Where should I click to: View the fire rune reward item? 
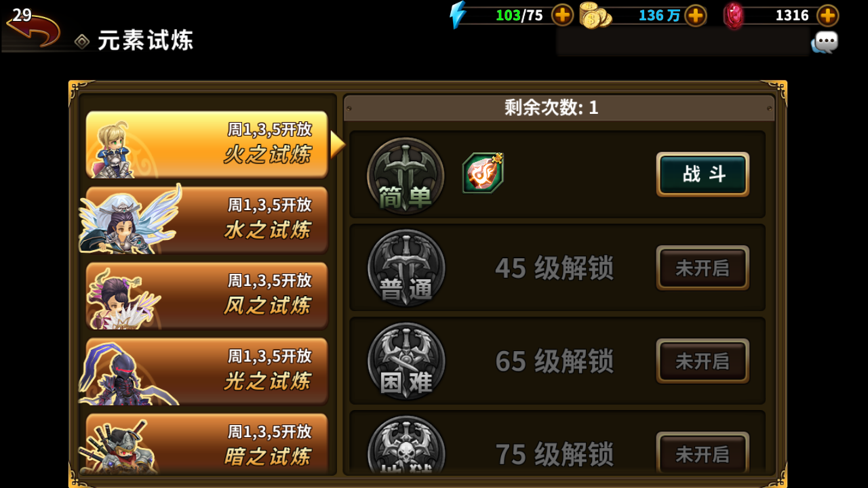483,173
